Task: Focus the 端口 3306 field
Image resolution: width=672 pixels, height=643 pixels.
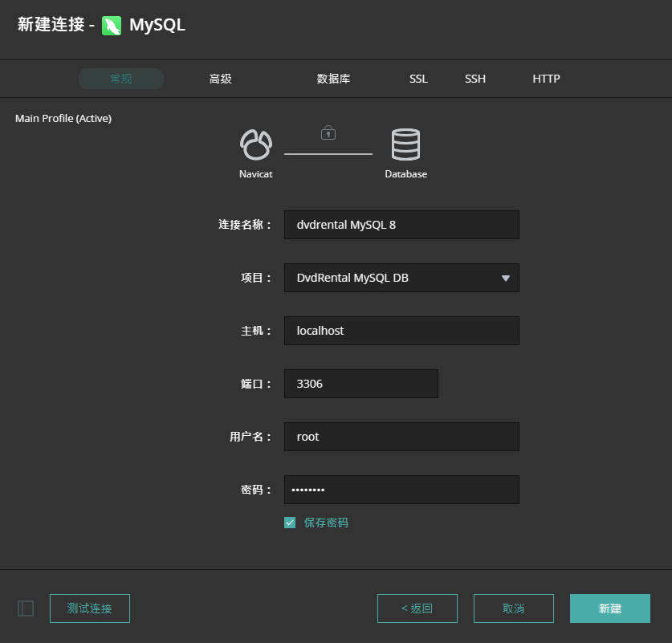Action: [360, 384]
